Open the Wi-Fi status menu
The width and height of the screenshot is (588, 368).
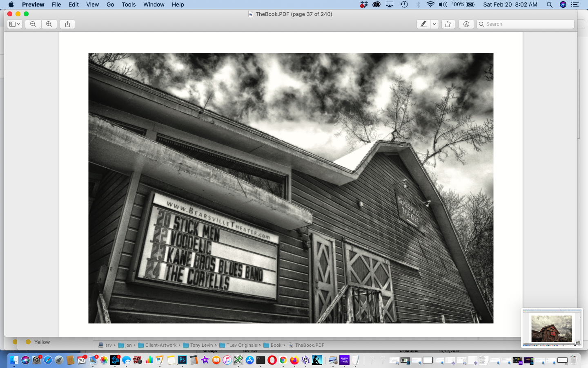pyautogui.click(x=430, y=4)
